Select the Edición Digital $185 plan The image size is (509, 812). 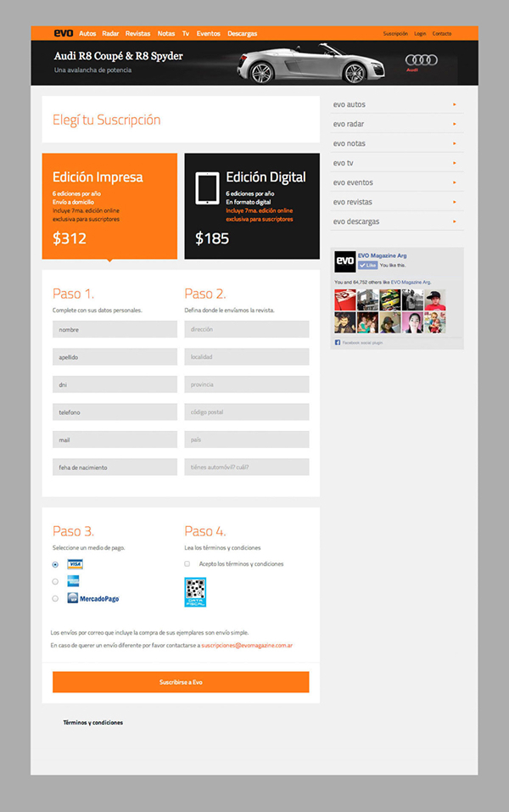[x=252, y=206]
